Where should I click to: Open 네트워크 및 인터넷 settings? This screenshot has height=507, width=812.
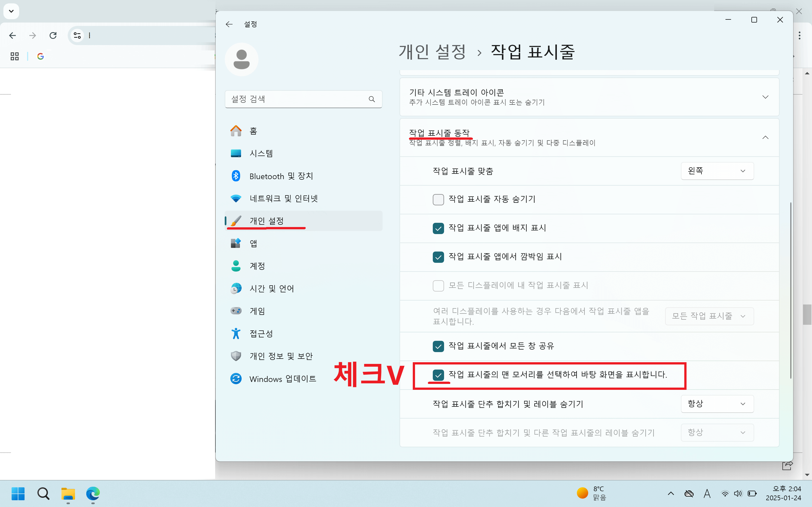tap(284, 198)
